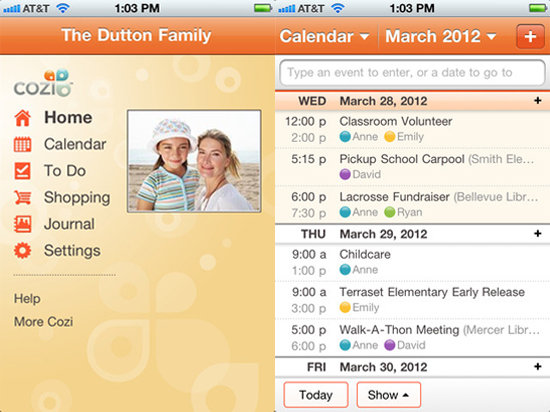Select the purple David dot on Pickup Carpool
Image resolution: width=550 pixels, height=412 pixels.
pos(345,174)
